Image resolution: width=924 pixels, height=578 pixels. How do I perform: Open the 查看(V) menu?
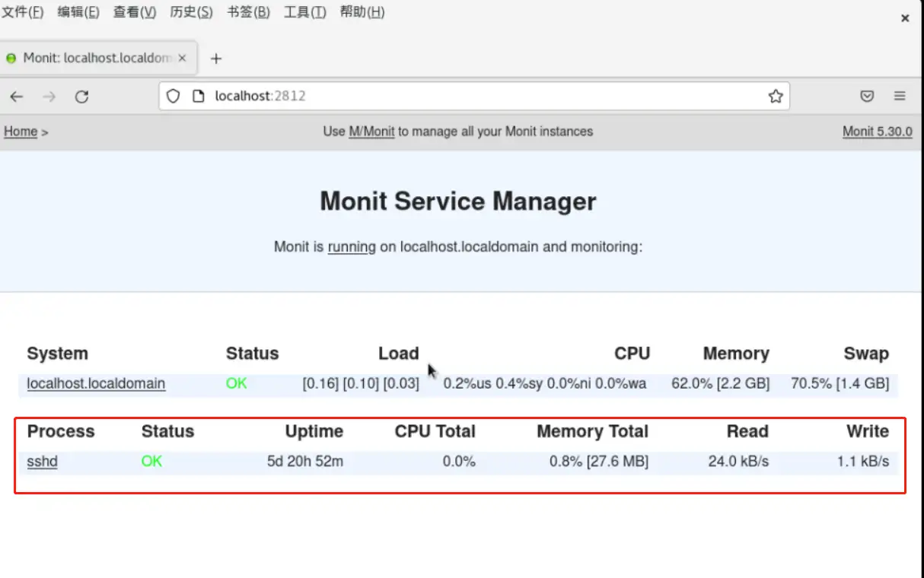click(x=135, y=12)
